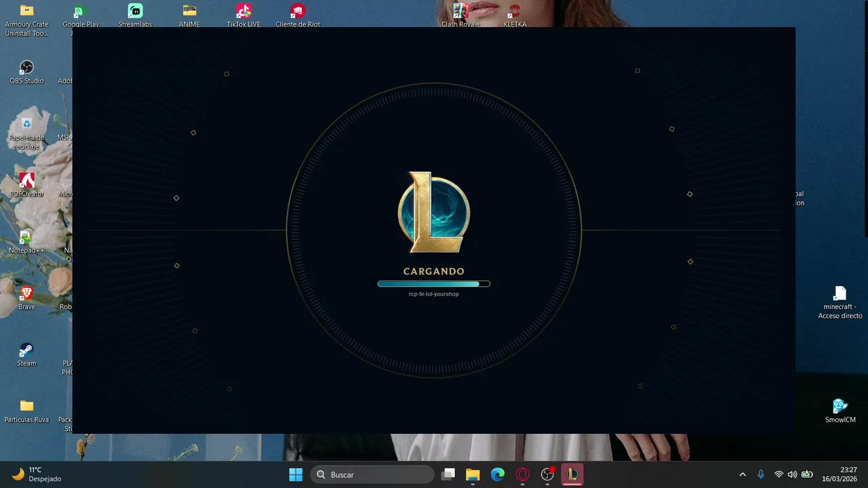Launch Brave browser from desktop

click(x=26, y=298)
